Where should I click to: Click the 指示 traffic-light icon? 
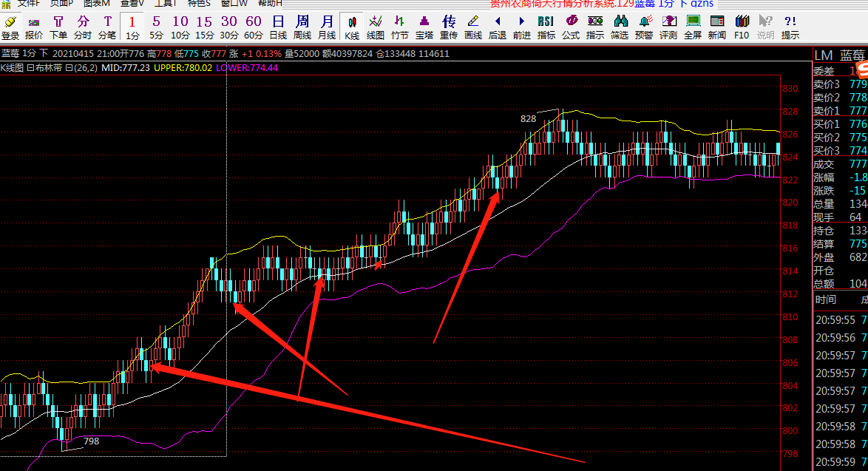click(595, 27)
